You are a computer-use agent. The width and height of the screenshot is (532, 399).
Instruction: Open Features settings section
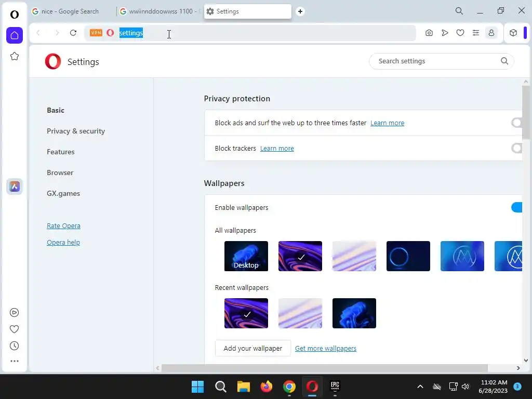pos(61,152)
